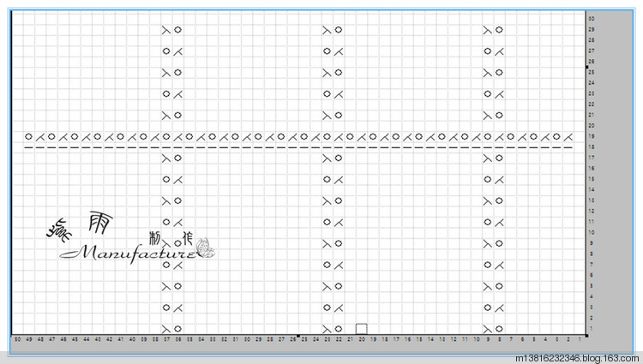Click column number 20 in the bottom ruler

pos(362,339)
